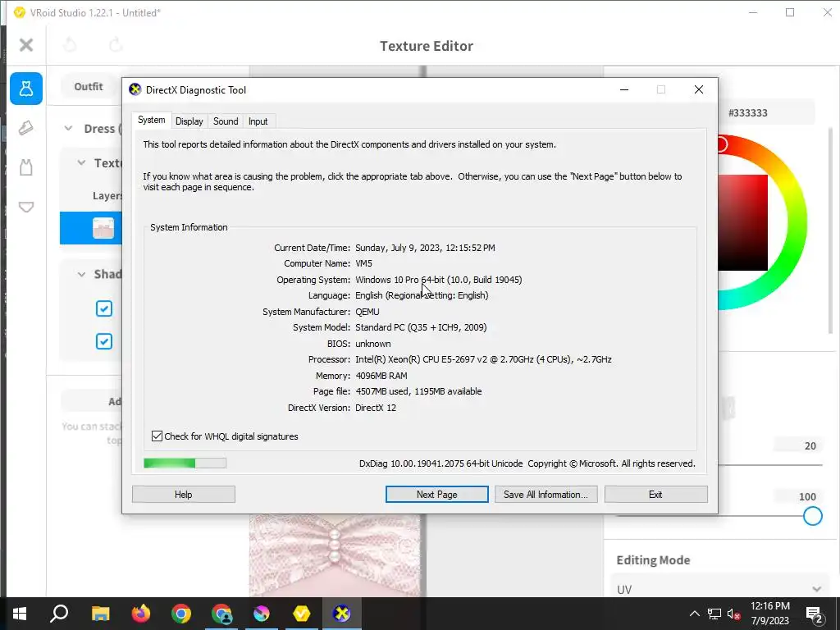The image size is (840, 630).
Task: Switch to the Input tab
Action: click(258, 121)
